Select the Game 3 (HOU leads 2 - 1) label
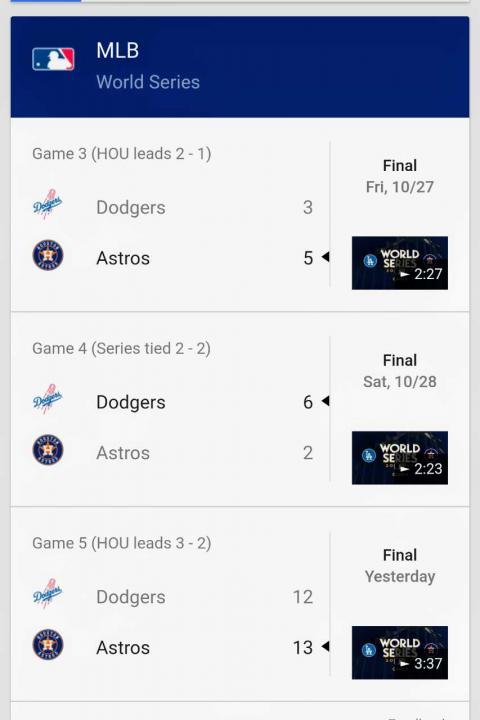The image size is (480, 720). click(122, 153)
